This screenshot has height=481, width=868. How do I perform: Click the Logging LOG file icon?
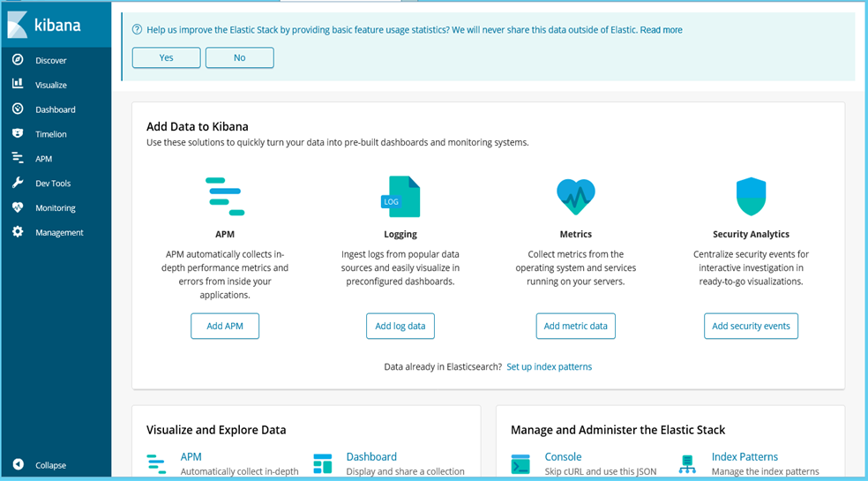(400, 196)
